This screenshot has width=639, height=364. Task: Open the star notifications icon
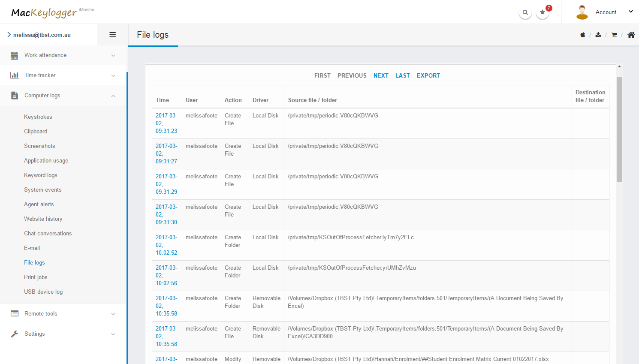543,12
